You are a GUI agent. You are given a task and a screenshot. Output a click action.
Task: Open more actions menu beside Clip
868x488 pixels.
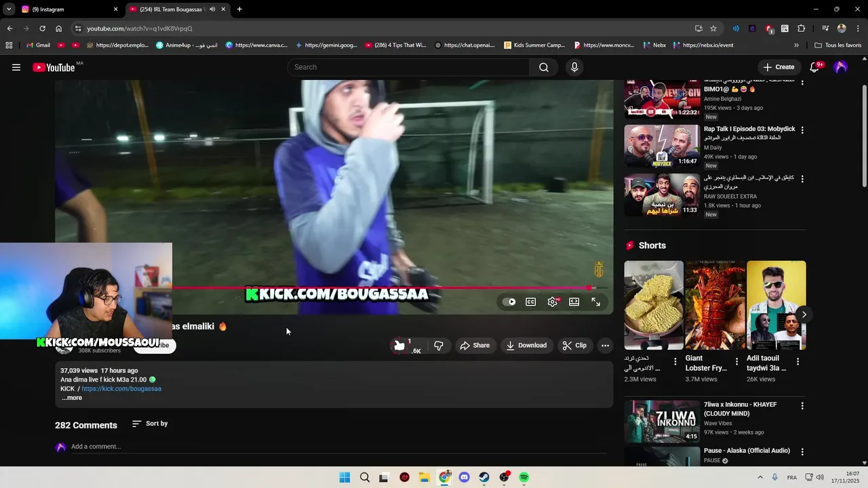(x=605, y=346)
